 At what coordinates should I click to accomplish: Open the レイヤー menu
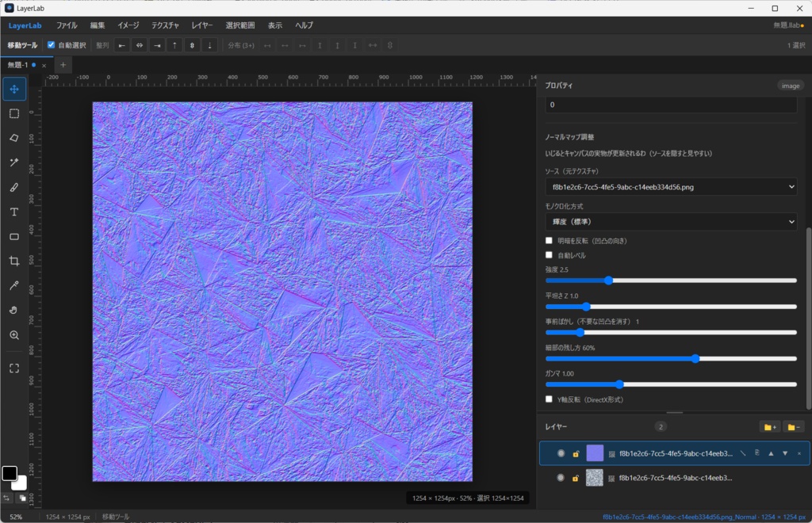202,25
